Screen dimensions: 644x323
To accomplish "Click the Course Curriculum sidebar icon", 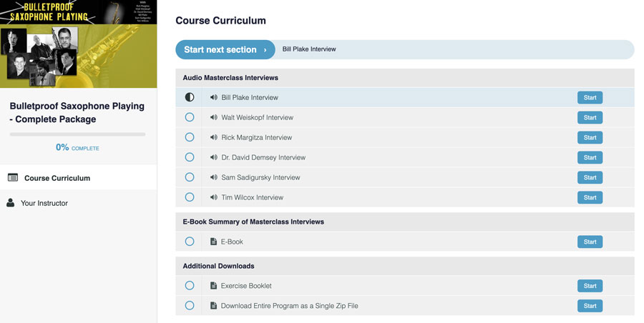I will click(x=13, y=178).
